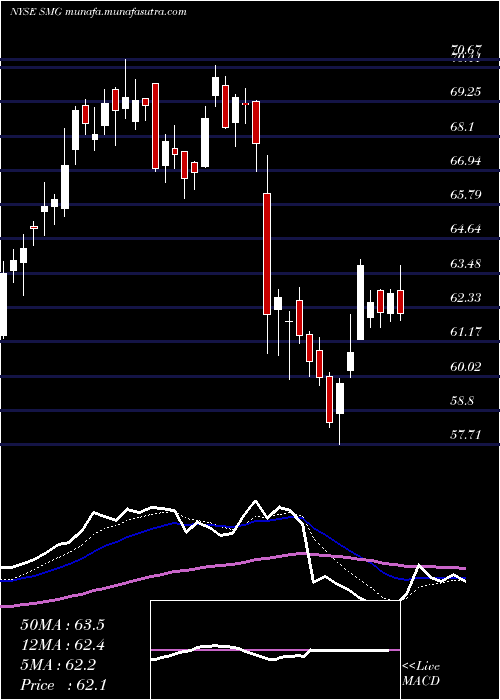Viewport: 500px width, 700px height.
Task: Click the 61.17 price axis label
Action: click(x=466, y=332)
